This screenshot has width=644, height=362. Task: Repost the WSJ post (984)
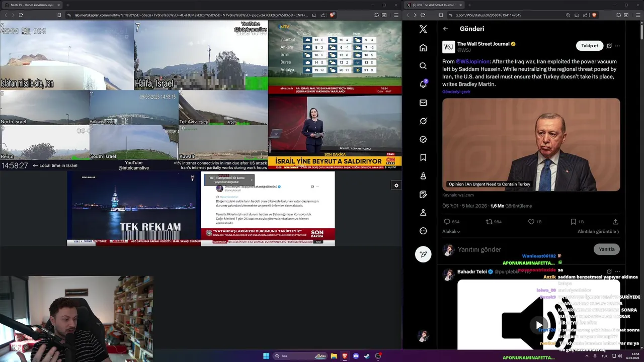[489, 222]
